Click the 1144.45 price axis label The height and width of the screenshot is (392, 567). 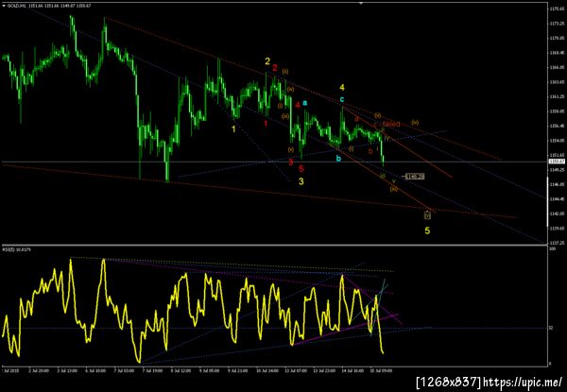[x=558, y=198]
